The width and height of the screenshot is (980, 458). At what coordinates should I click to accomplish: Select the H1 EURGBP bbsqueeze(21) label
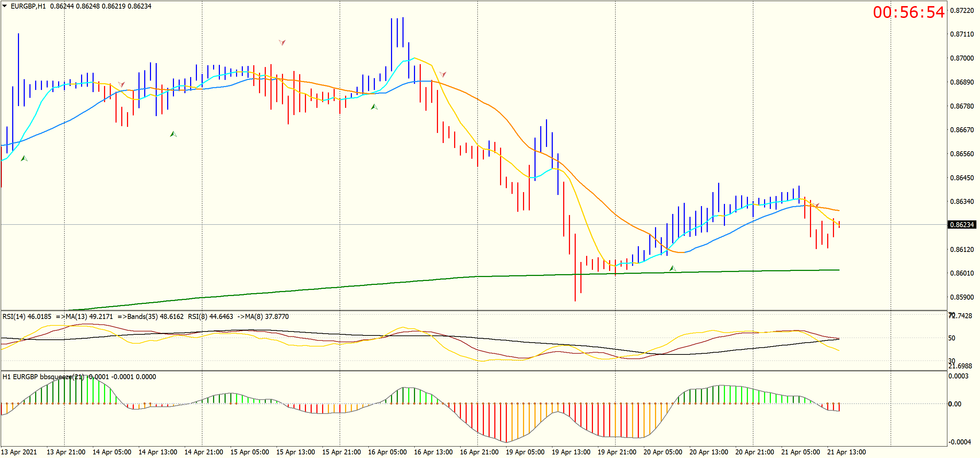43,376
